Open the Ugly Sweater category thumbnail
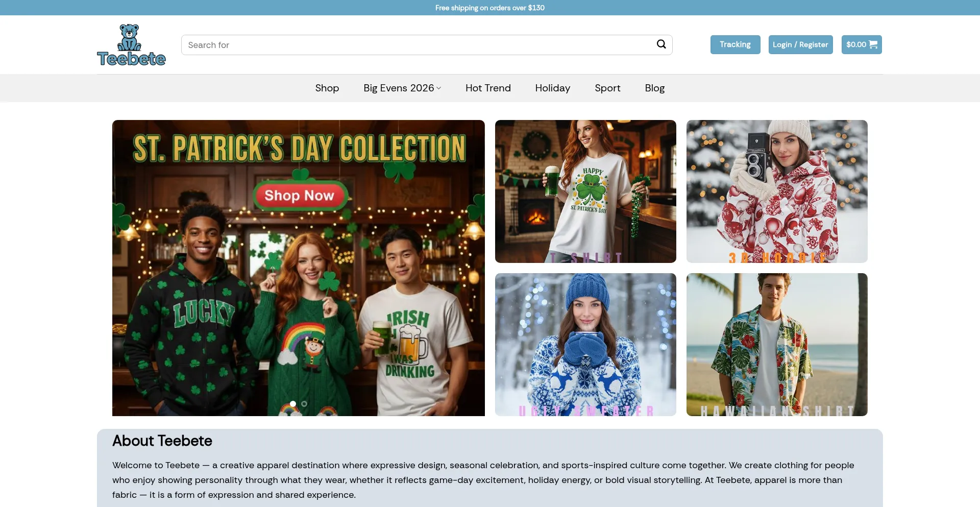Image resolution: width=980 pixels, height=507 pixels. coord(585,345)
